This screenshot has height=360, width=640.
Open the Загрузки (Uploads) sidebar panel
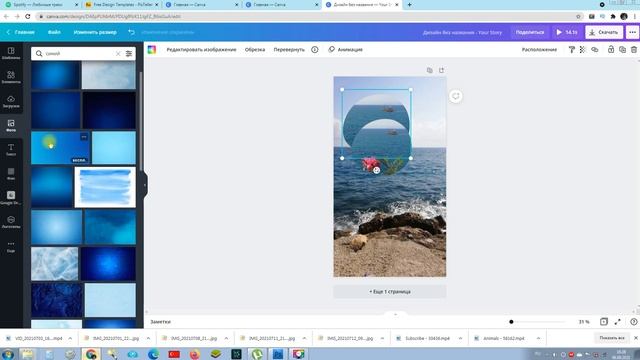coord(11,101)
